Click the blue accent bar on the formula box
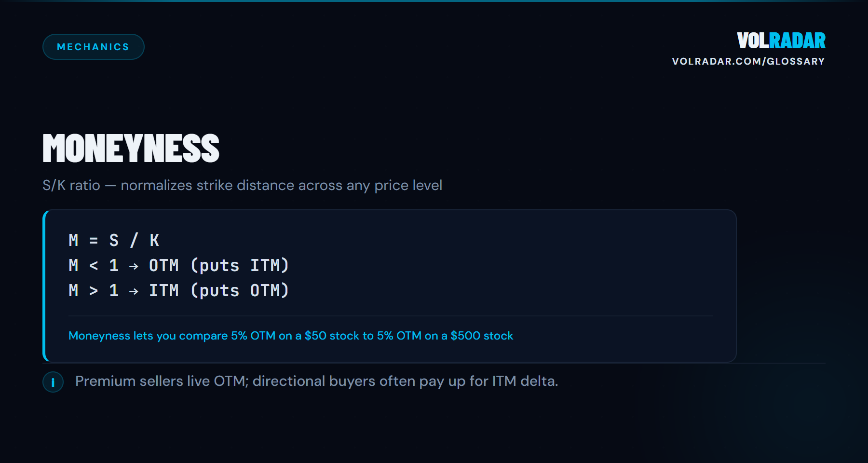Viewport: 868px width, 463px height. pyautogui.click(x=45, y=286)
